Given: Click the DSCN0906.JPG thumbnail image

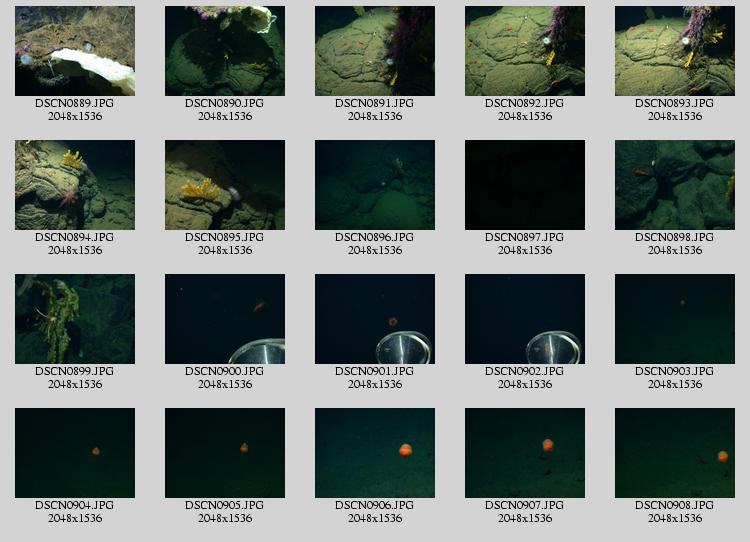Looking at the screenshot, I should point(375,453).
